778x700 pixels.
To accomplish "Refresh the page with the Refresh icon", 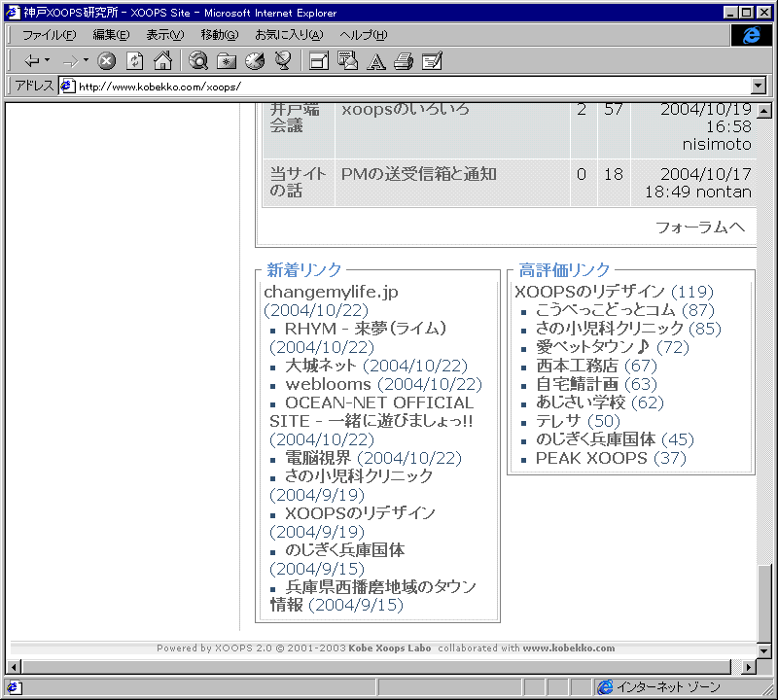I will (x=134, y=61).
